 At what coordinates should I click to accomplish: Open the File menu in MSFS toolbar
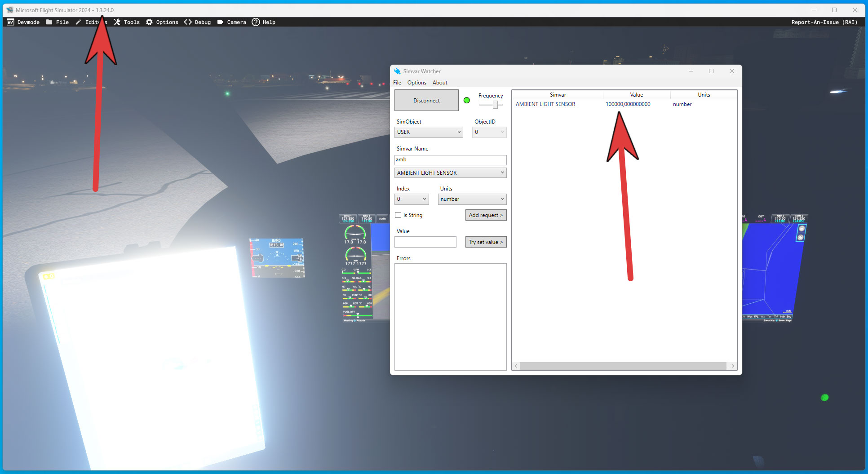[62, 22]
